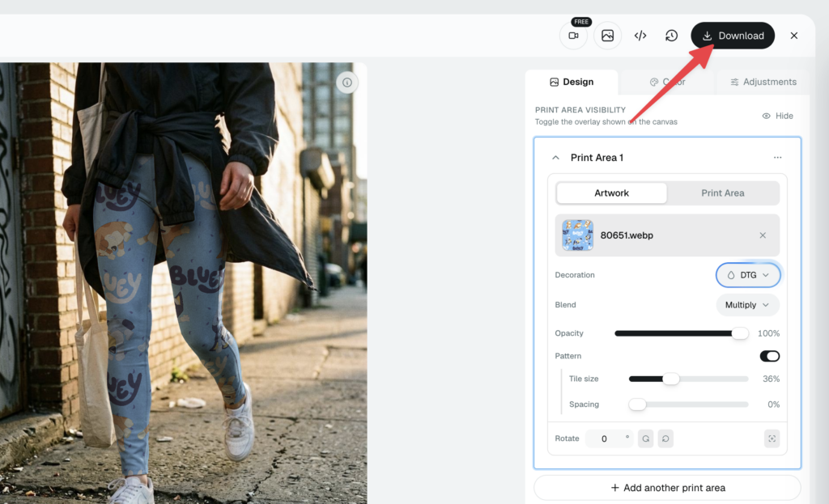829x504 pixels.
Task: Switch to the Design tab
Action: [x=572, y=82]
